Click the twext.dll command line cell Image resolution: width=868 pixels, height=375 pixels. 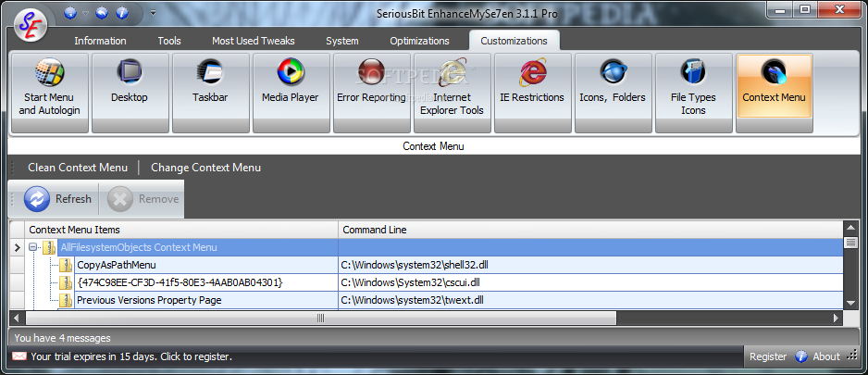[x=590, y=300]
